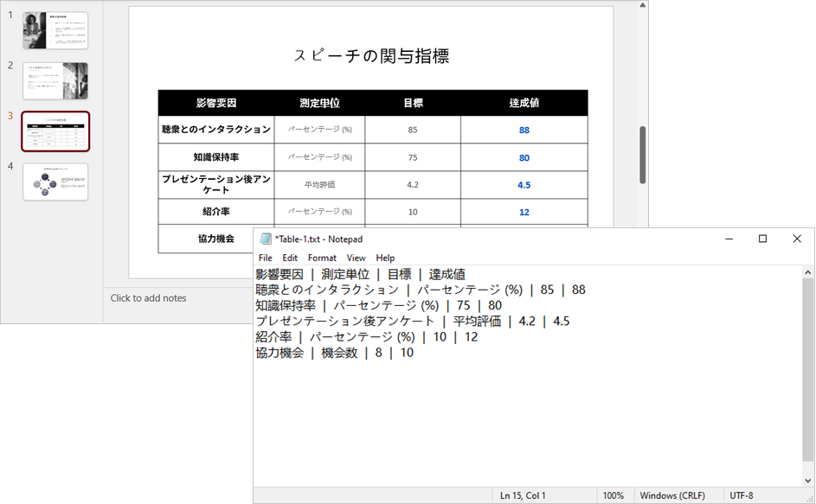Viewport: 816px width, 504px height.
Task: Click the Notepad scrollbar up arrow
Action: pos(807,272)
